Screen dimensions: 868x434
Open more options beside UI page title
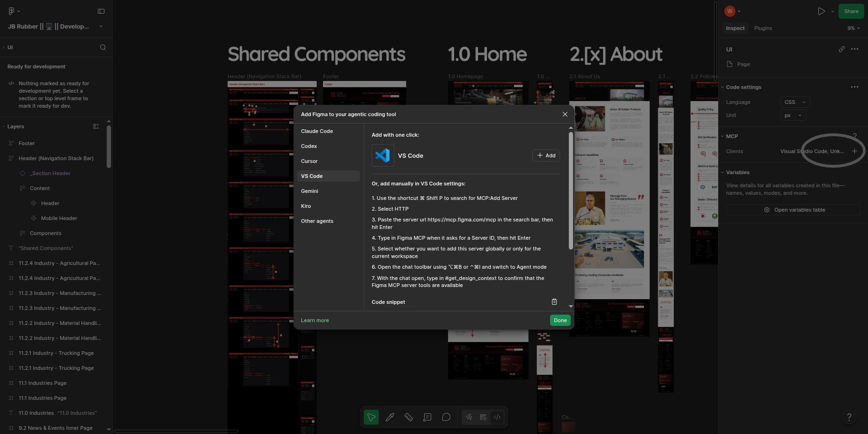coord(854,49)
